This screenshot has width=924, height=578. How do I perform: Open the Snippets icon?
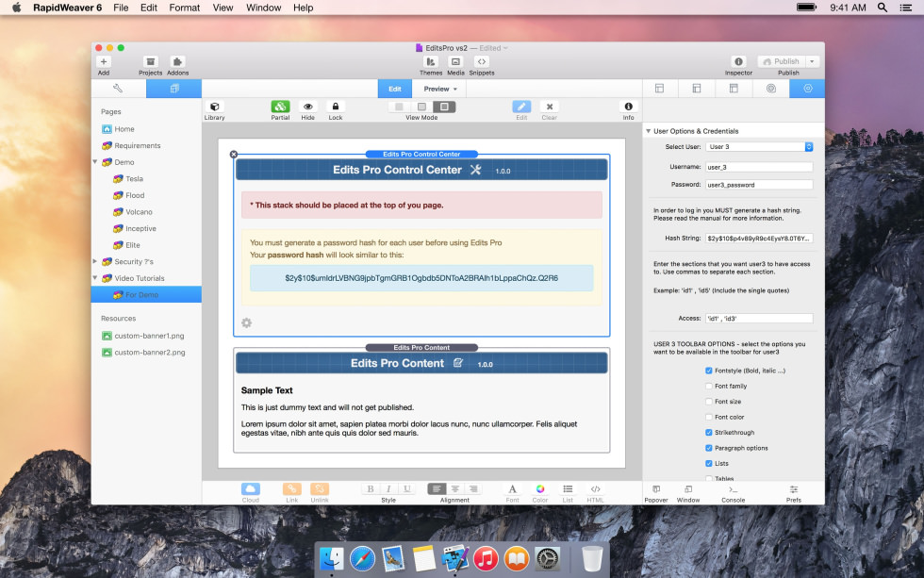pos(482,62)
